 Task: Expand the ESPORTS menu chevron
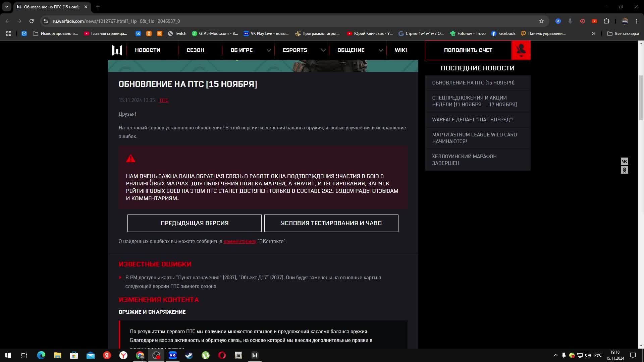click(323, 50)
